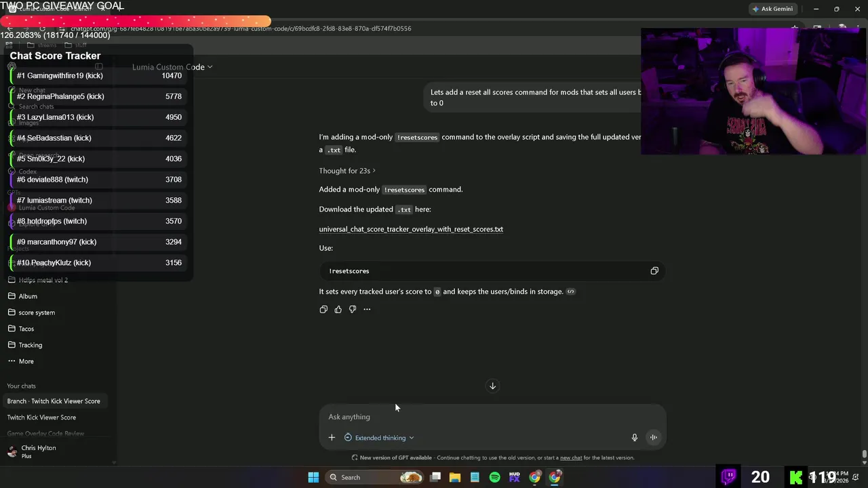Open File Explorer from the taskbar
Viewport: 868px width, 488px height.
tap(455, 477)
